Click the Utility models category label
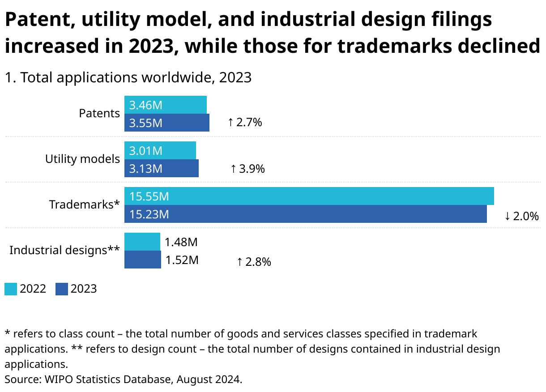This screenshot has height=392, width=546. [x=82, y=159]
